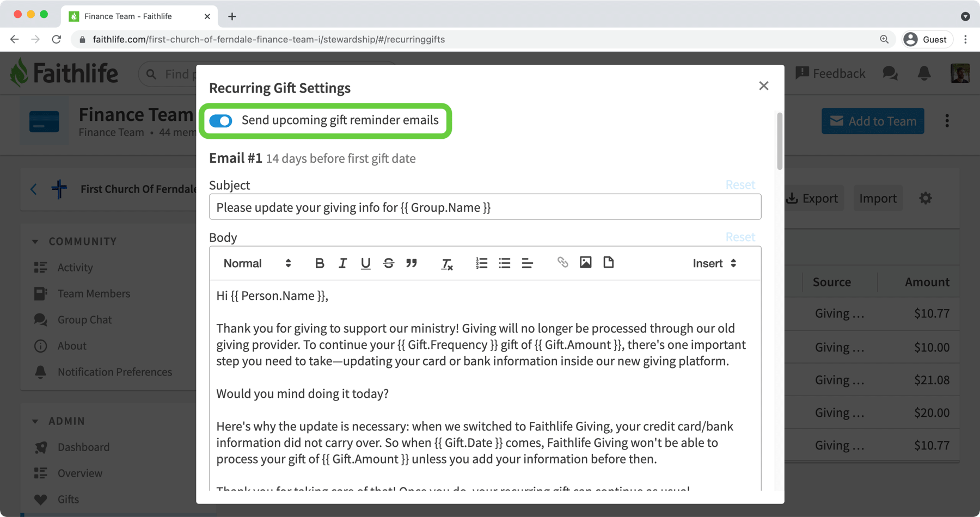
Task: Open About in the sidebar
Action: click(x=72, y=346)
